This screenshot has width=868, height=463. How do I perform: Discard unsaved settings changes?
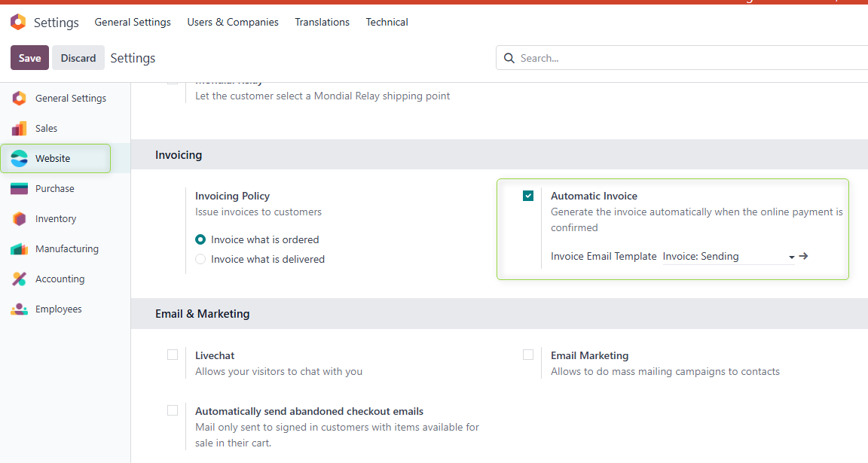[x=78, y=57]
